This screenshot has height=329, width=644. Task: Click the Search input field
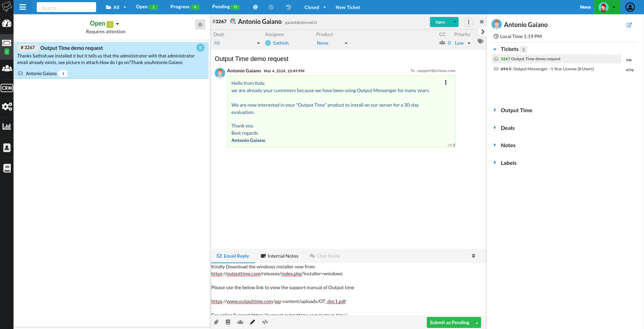tap(66, 7)
